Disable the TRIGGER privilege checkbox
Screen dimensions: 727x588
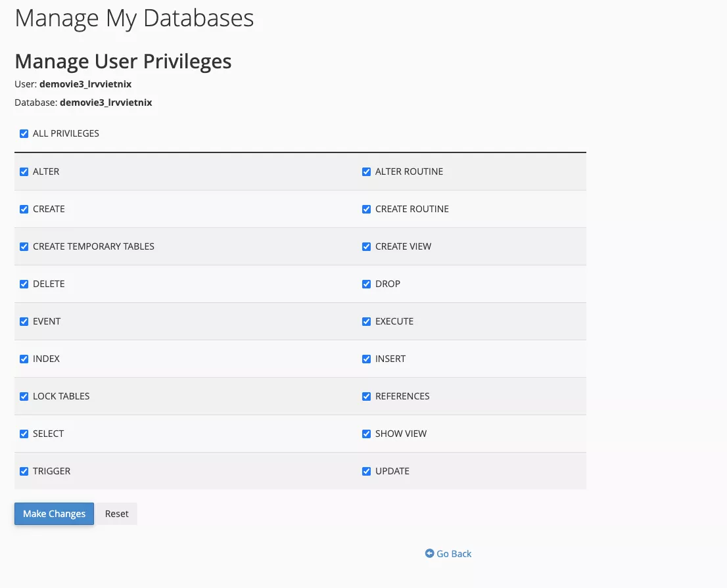click(x=24, y=471)
